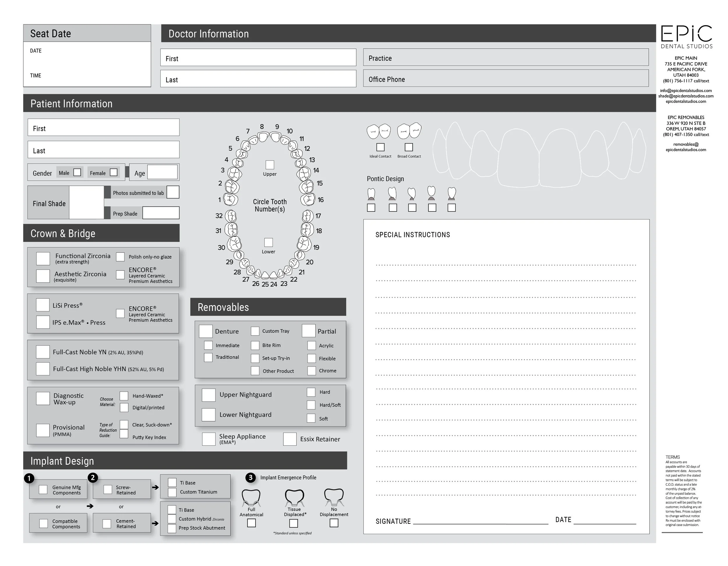Select the Full Anatomical emergence profile icon
This screenshot has width=728, height=566.
click(251, 497)
